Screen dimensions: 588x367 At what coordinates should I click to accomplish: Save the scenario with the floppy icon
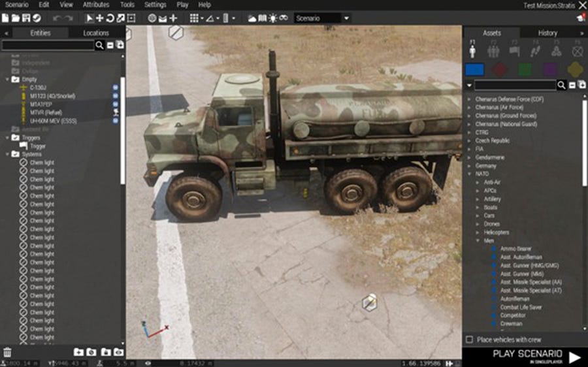click(x=26, y=18)
